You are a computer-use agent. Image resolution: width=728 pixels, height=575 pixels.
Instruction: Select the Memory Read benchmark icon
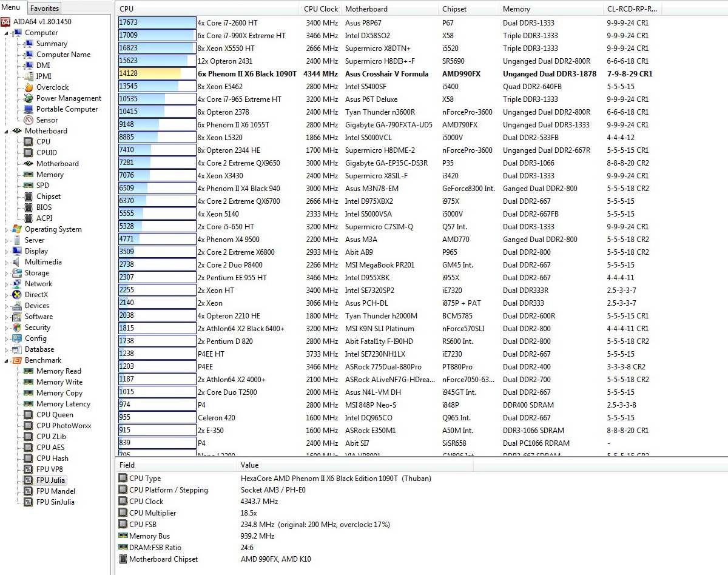29,371
